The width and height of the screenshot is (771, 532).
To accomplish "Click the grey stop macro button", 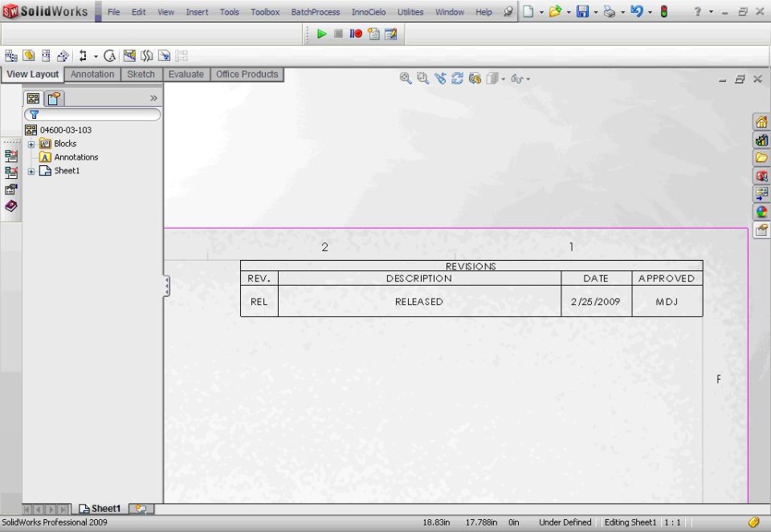I will pos(338,34).
